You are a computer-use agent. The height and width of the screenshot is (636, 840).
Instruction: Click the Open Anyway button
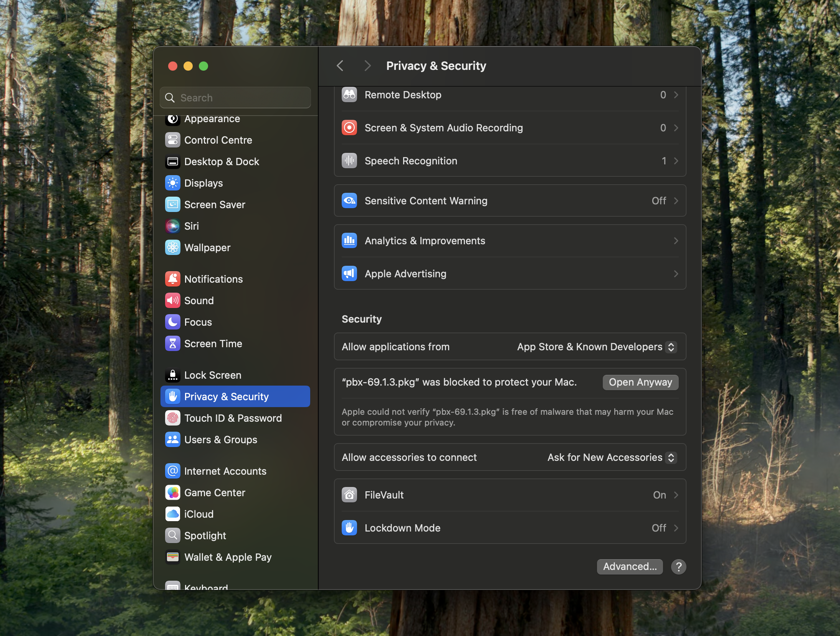coord(640,382)
